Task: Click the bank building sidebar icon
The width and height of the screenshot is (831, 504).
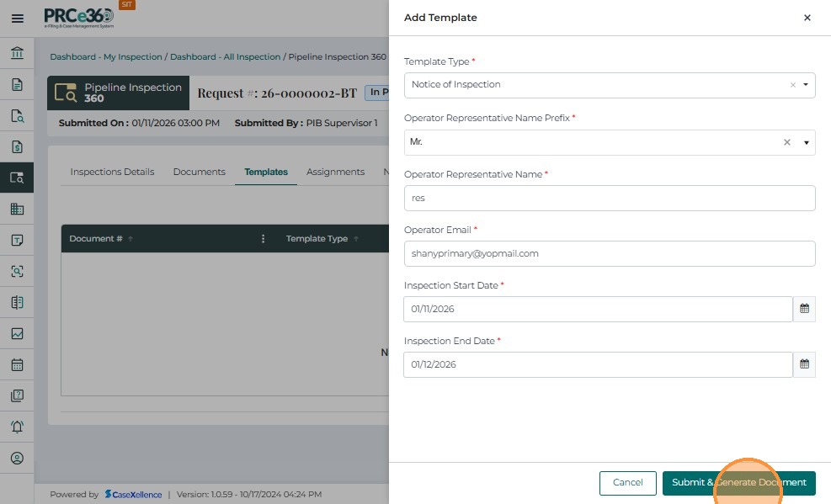Action: tap(17, 54)
